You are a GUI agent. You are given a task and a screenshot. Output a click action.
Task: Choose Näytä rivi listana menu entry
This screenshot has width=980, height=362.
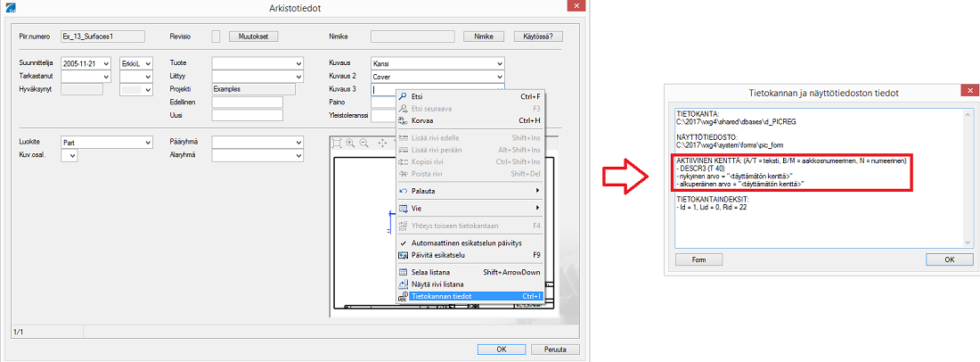pos(470,284)
